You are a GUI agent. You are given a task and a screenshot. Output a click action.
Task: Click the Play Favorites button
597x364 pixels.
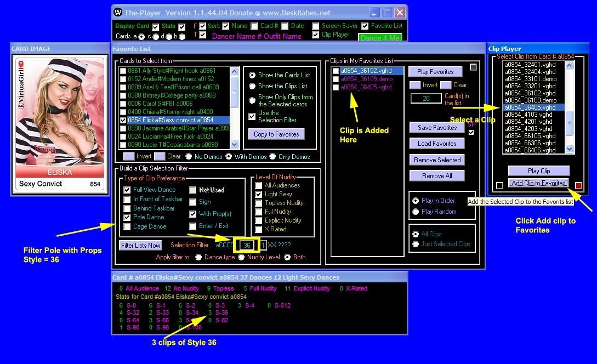(x=436, y=72)
